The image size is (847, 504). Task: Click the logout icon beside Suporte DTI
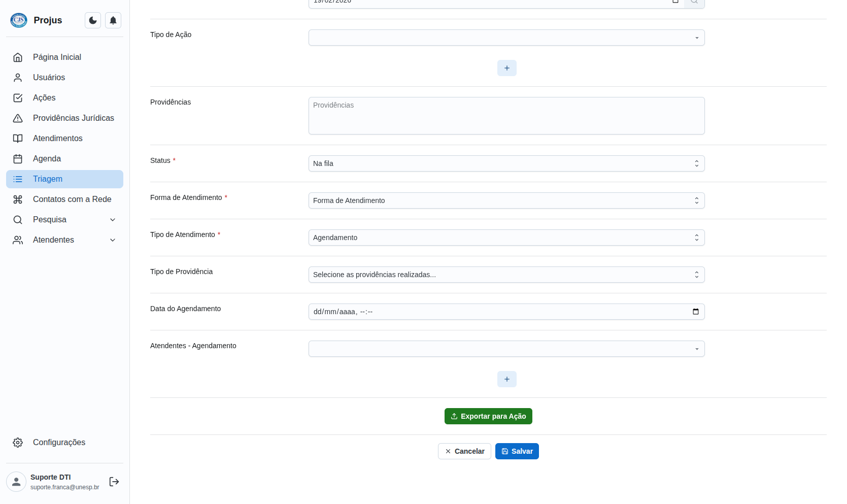(x=114, y=482)
